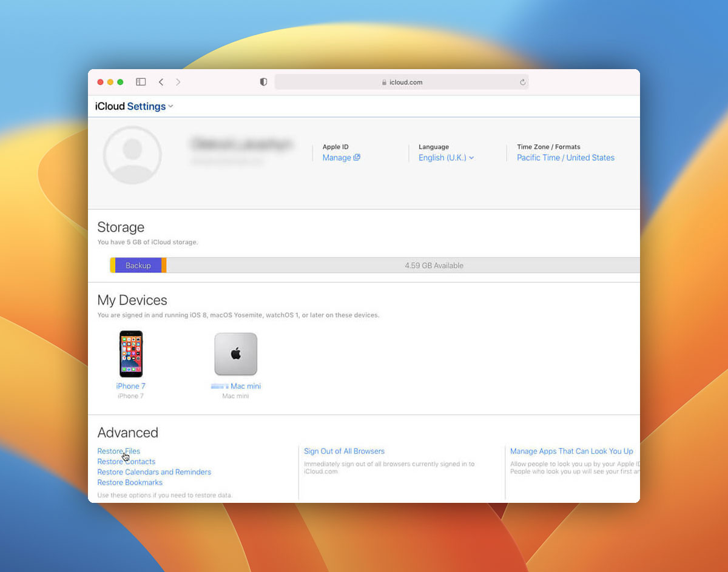Click the Mac mini device image
Screen dimensions: 728x572
236,354
